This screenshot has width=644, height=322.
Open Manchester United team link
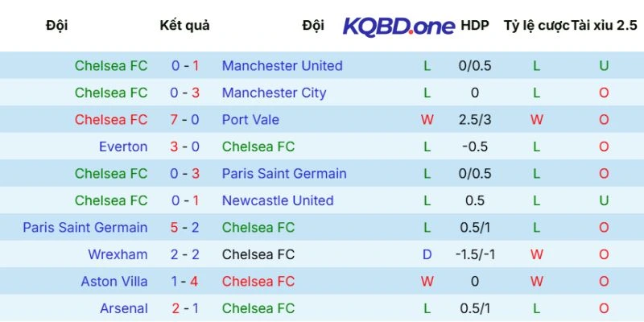pyautogui.click(x=282, y=66)
